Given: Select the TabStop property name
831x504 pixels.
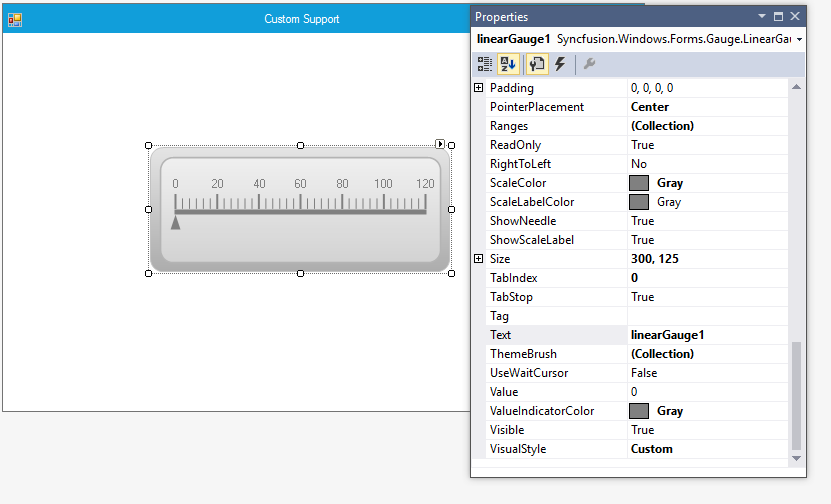Looking at the screenshot, I should pyautogui.click(x=511, y=297).
